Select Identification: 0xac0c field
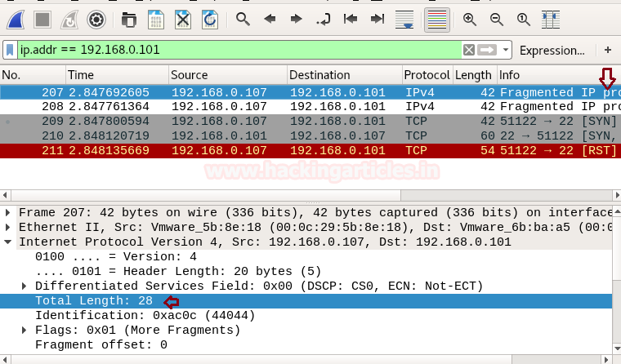This screenshot has width=621, height=364. tap(145, 315)
